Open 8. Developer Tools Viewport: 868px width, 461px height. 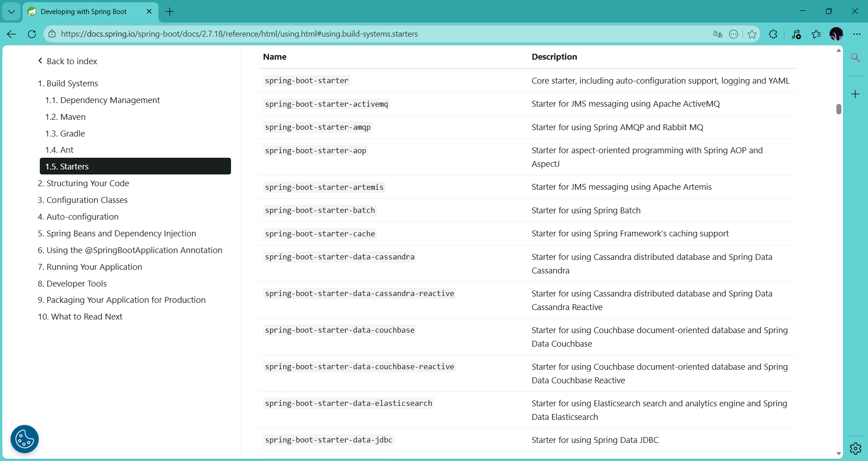(x=72, y=283)
